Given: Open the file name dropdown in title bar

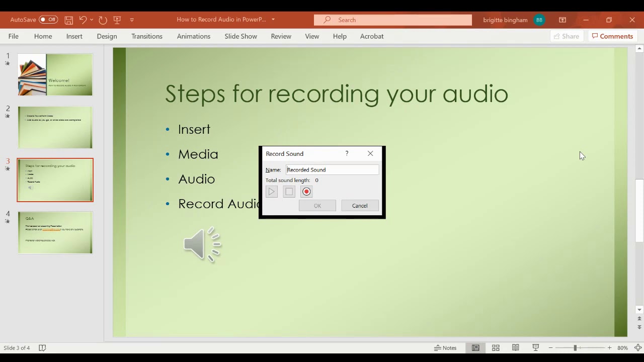Looking at the screenshot, I should pos(273,20).
